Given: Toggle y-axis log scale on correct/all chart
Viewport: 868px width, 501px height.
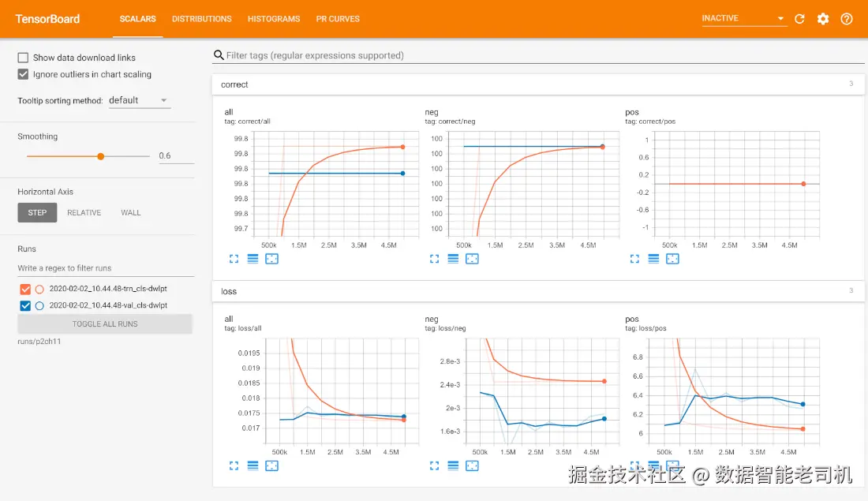Looking at the screenshot, I should coord(253,259).
